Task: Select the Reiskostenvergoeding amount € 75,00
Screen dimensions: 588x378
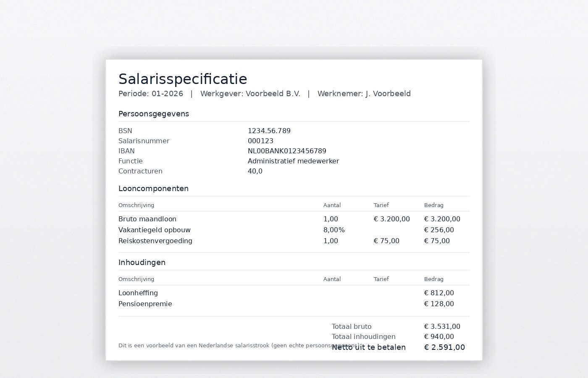Action: (x=437, y=241)
